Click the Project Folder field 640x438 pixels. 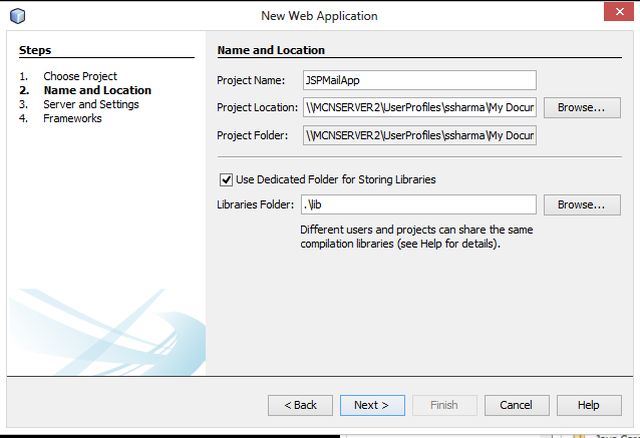click(420, 135)
